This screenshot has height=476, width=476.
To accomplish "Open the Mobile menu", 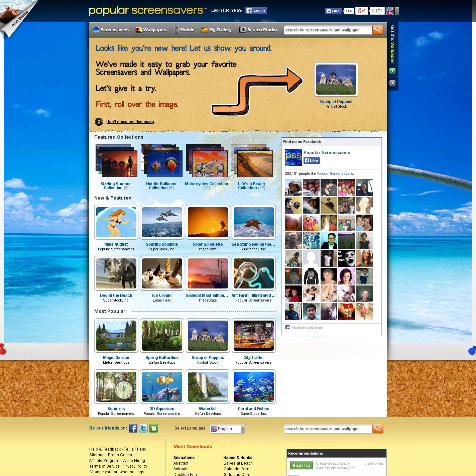I will (184, 30).
